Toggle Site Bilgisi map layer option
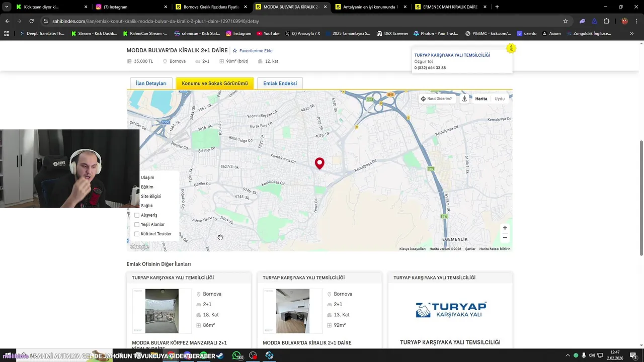The height and width of the screenshot is (362, 644). click(x=151, y=197)
